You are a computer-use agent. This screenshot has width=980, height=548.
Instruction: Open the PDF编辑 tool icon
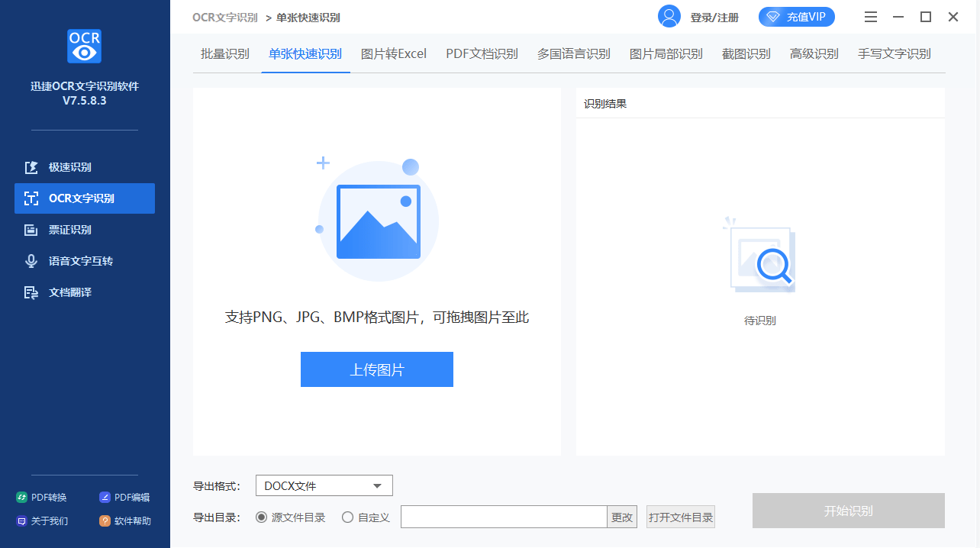point(105,498)
